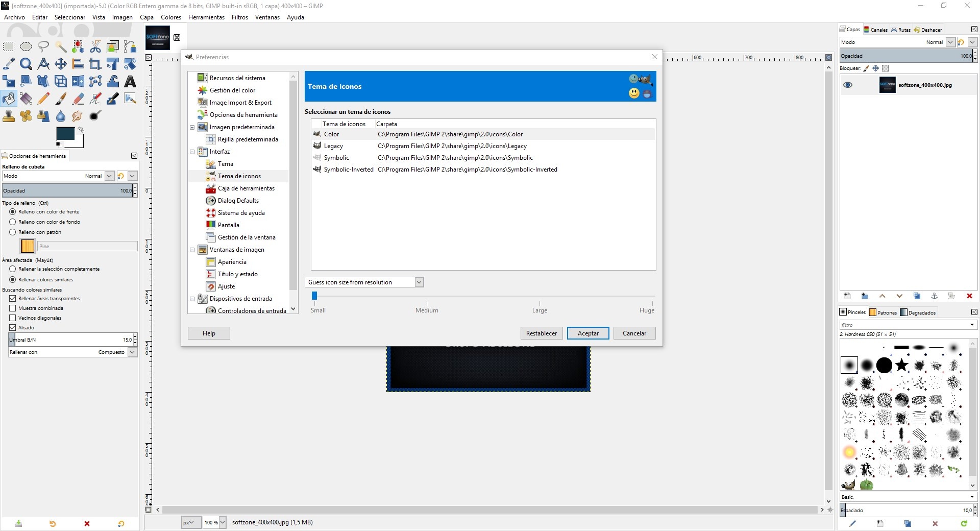Select the Rectangle Select tool
The width and height of the screenshot is (980, 531).
click(x=9, y=47)
